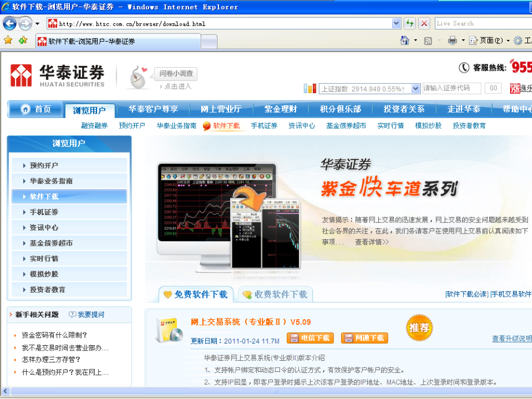Open 查看升级说明 link
Image resolution: width=532 pixels, height=399 pixels.
pos(512,338)
